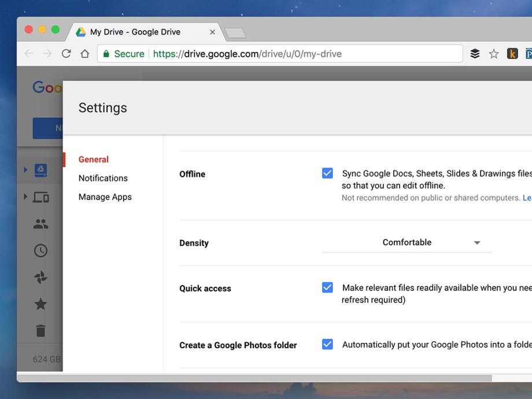Open the Trash in the sidebar
This screenshot has height=399, width=532.
pyautogui.click(x=40, y=330)
